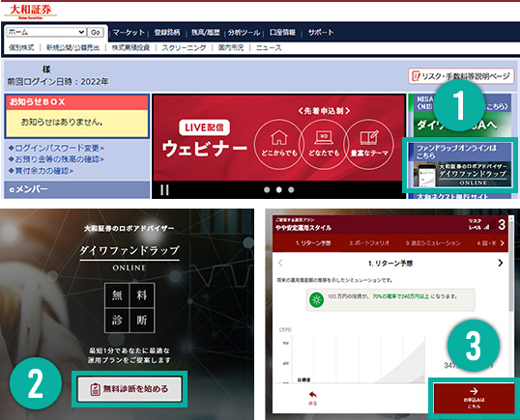Viewport: 520px width, 420px height.
Task: Select 株式累積投資 submenu link
Action: [x=130, y=47]
